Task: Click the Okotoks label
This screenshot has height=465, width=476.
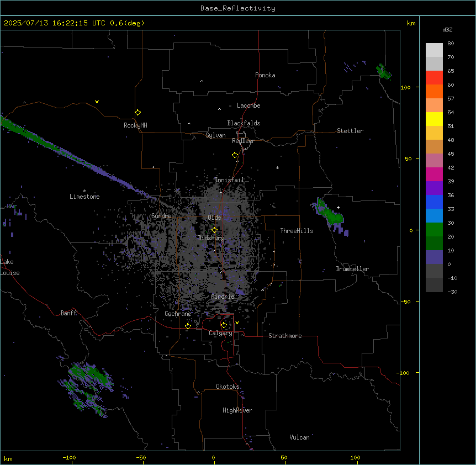Action: coord(228,387)
